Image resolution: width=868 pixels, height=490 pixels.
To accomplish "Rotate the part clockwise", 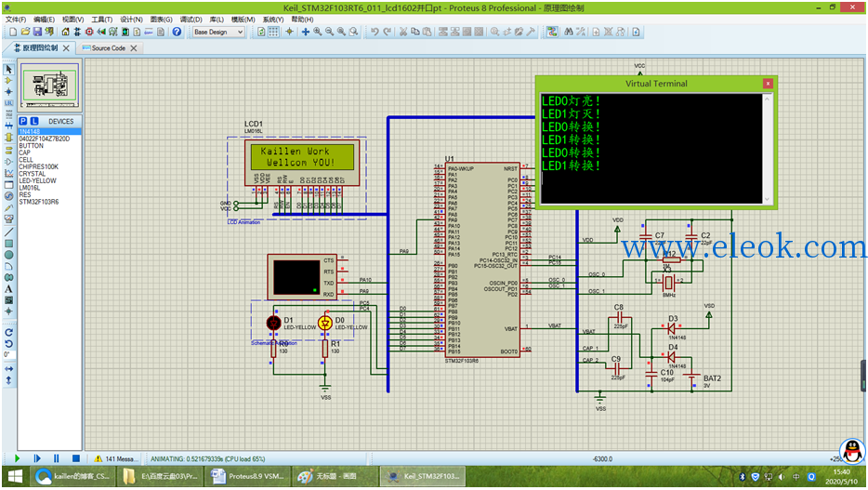I will click(8, 332).
